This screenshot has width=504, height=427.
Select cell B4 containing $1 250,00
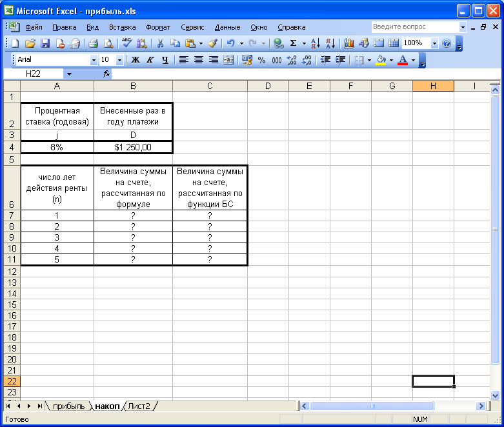(133, 147)
